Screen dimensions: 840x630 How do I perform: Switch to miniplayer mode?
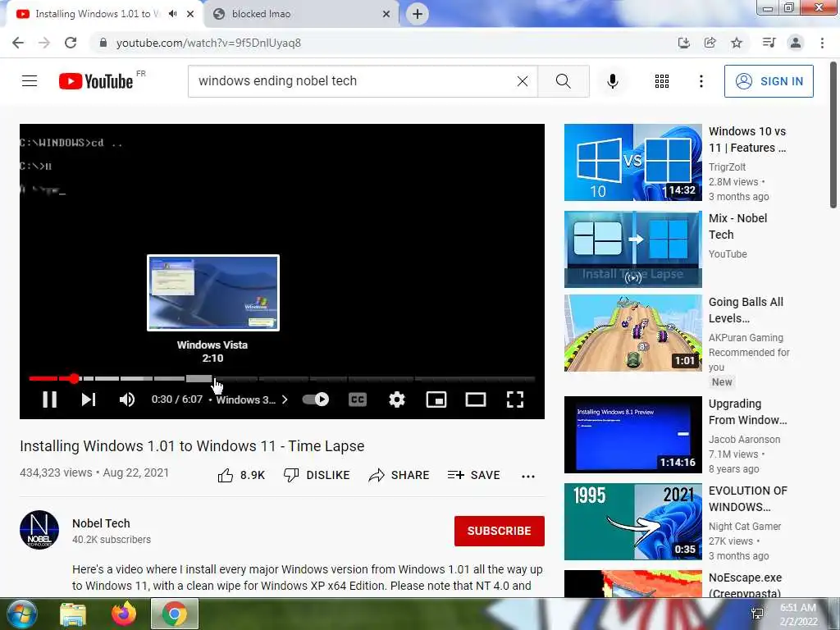point(436,399)
